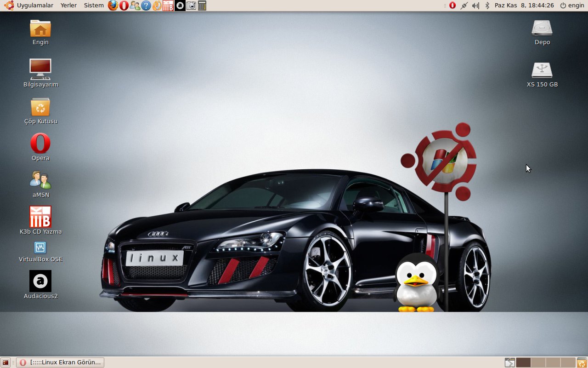Open the network connection indicator

pos(464,6)
